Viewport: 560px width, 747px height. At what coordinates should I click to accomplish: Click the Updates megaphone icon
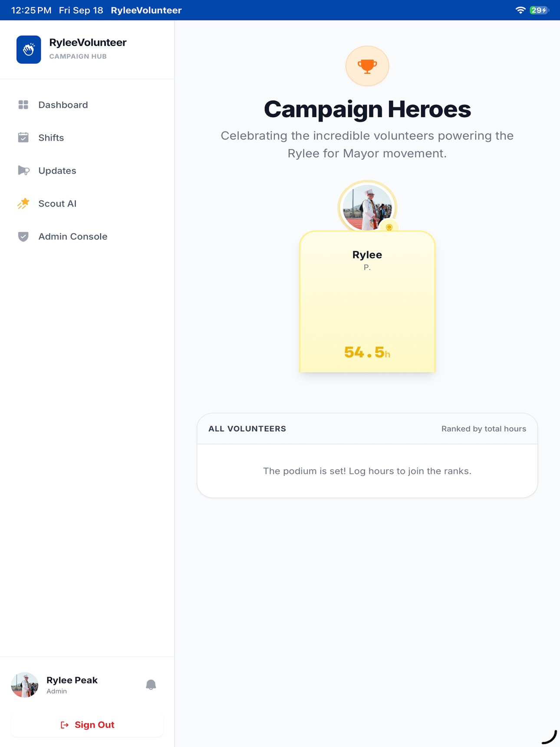click(x=23, y=171)
